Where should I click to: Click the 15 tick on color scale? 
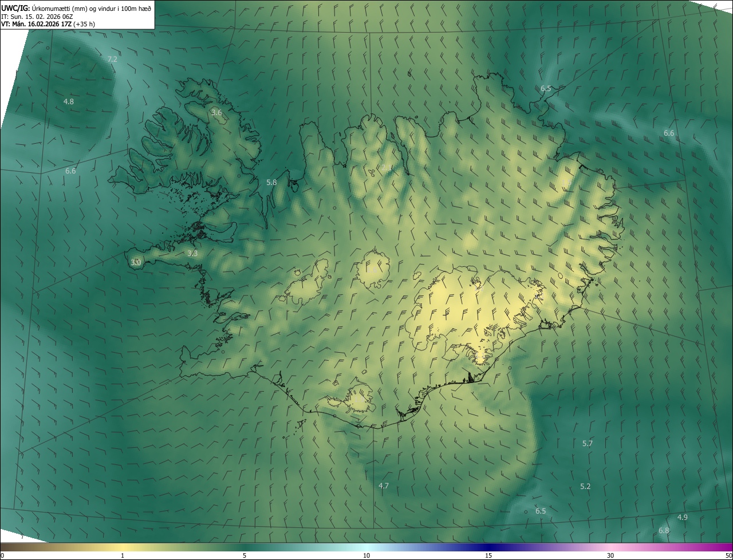coord(488,556)
